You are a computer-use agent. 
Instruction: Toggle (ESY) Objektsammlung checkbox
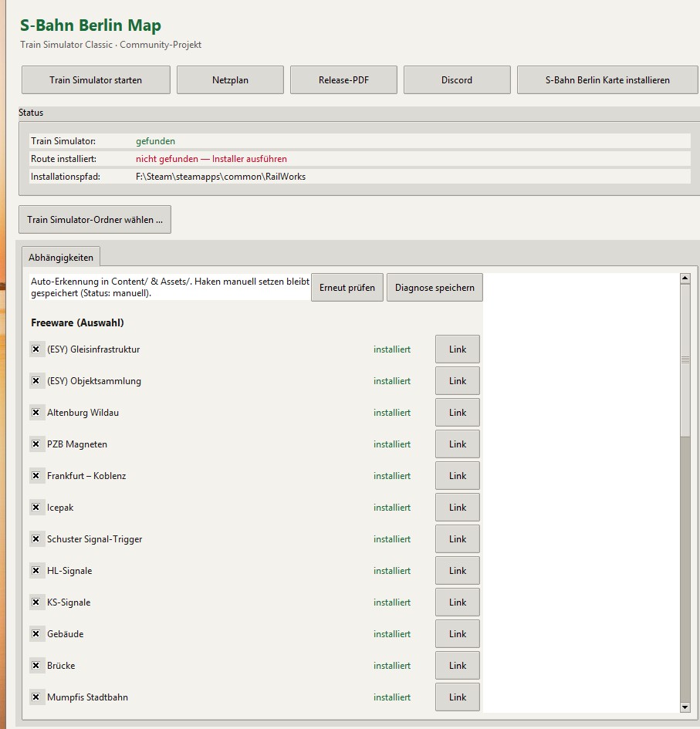pyautogui.click(x=36, y=381)
